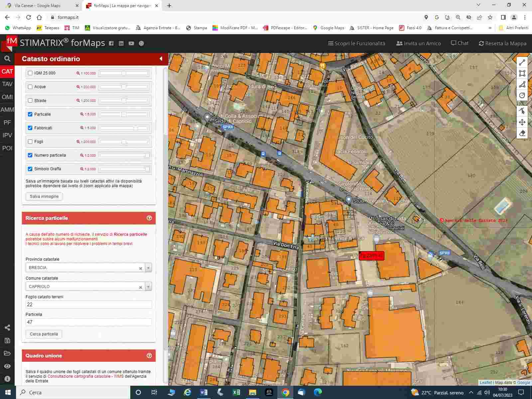Open the search magnifier in left sidebar

pos(7,59)
